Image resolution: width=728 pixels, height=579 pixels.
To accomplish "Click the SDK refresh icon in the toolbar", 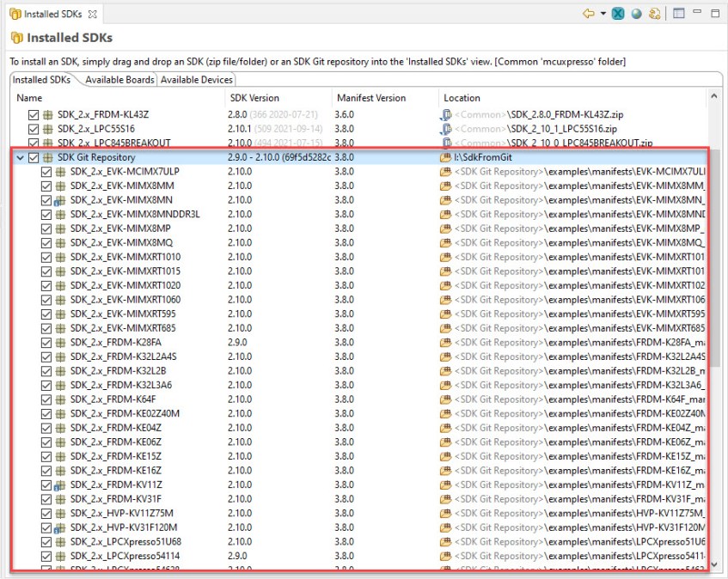I will (x=655, y=14).
